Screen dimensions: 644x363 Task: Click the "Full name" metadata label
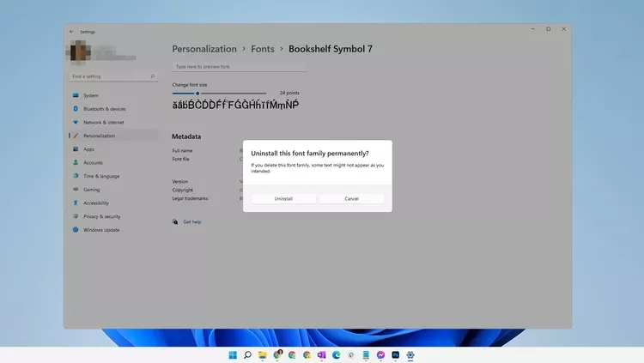point(182,151)
